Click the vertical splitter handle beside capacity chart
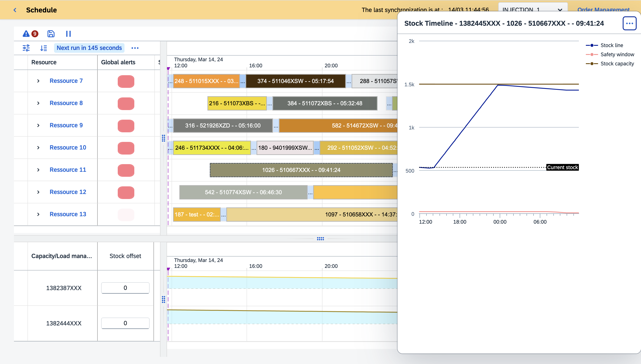This screenshot has width=641, height=364. [x=164, y=299]
